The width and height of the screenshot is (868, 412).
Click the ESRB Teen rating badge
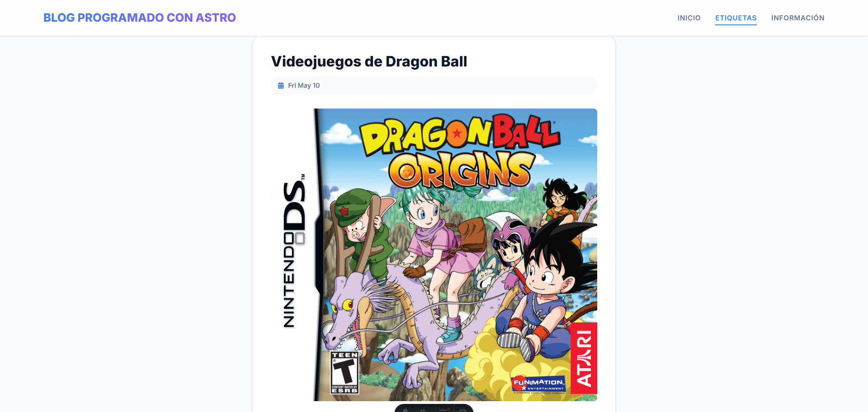pyautogui.click(x=344, y=373)
